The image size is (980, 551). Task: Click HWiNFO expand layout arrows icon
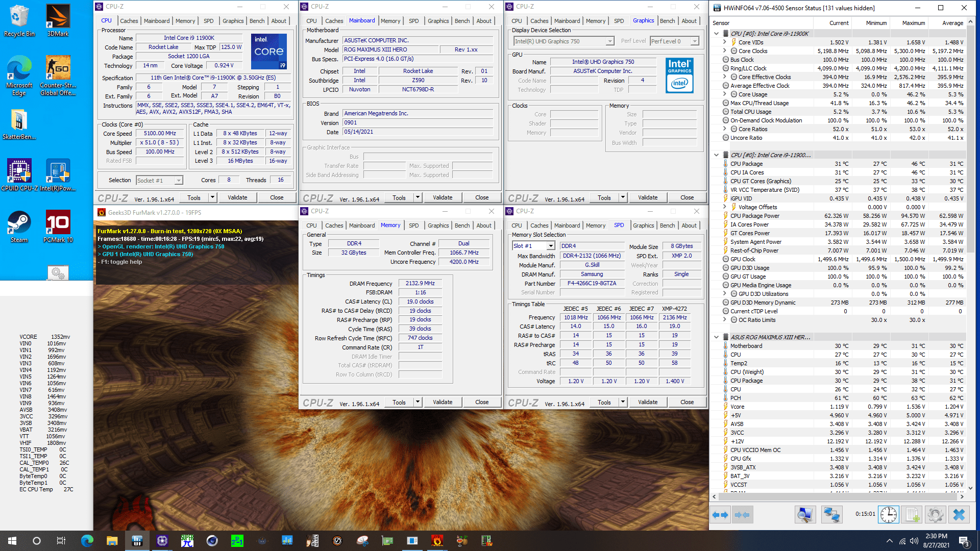720,515
